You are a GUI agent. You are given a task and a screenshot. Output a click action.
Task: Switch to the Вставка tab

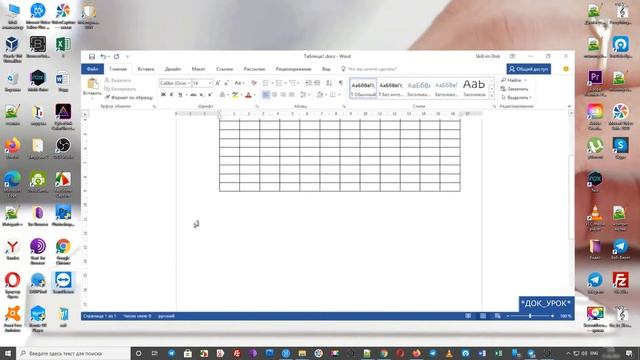146,69
